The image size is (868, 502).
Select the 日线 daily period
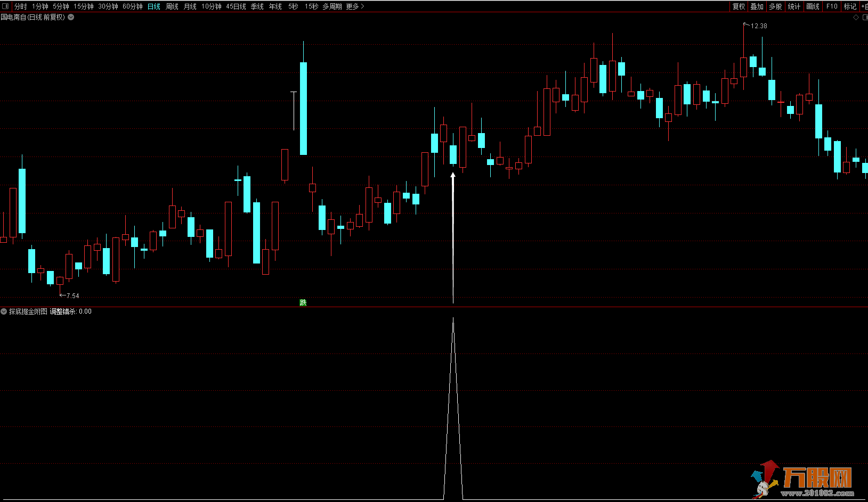tap(154, 6)
